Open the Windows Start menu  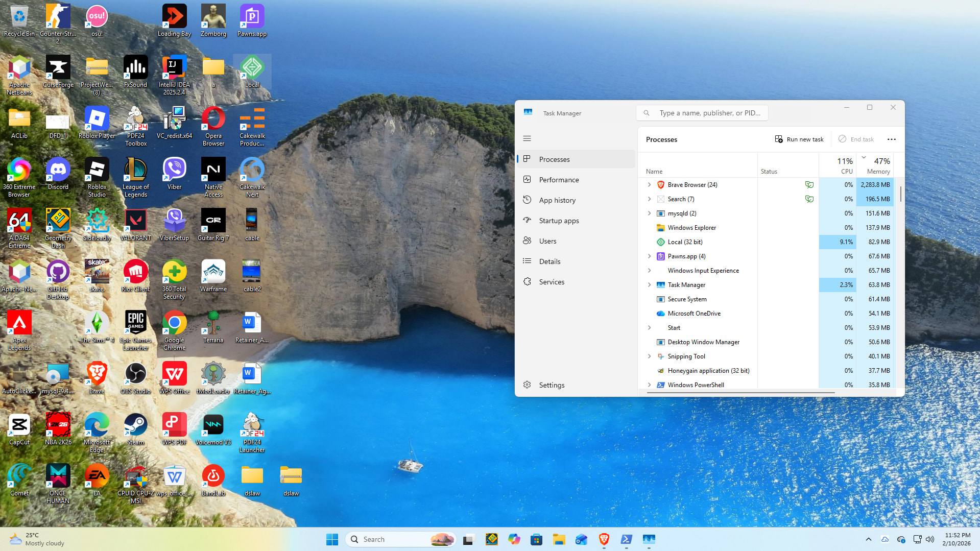pyautogui.click(x=332, y=539)
